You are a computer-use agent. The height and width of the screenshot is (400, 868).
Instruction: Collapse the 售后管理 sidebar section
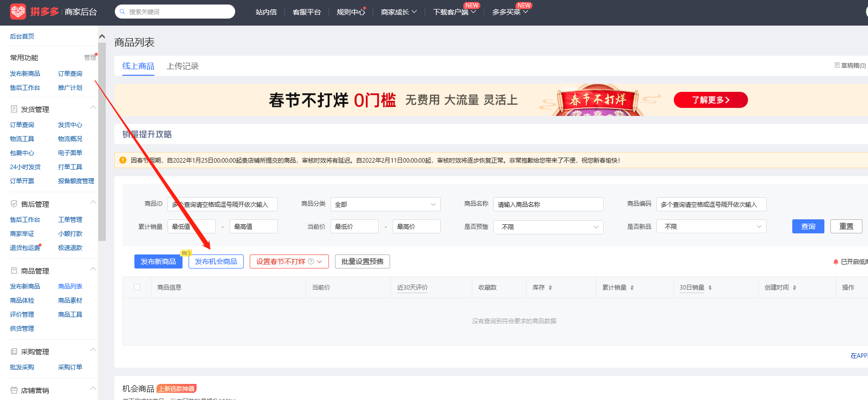click(93, 202)
